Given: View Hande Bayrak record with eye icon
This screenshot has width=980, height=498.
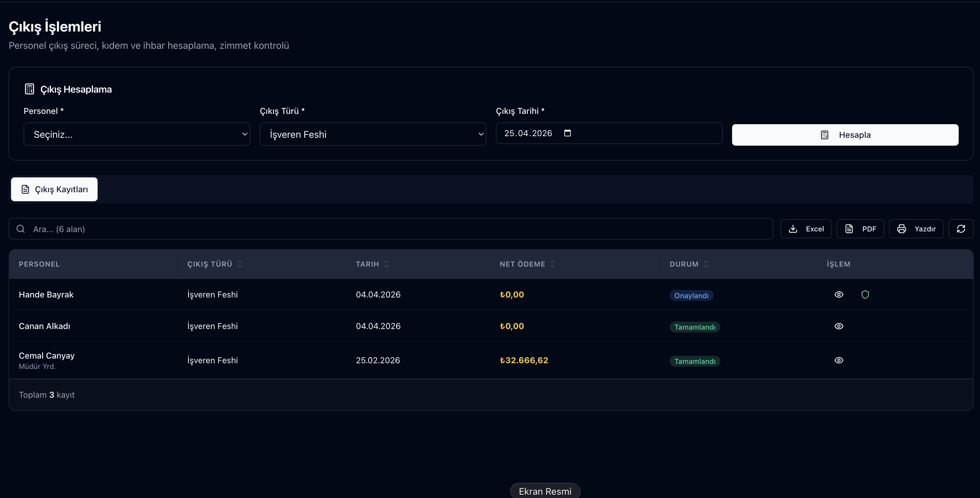Looking at the screenshot, I should 838,294.
